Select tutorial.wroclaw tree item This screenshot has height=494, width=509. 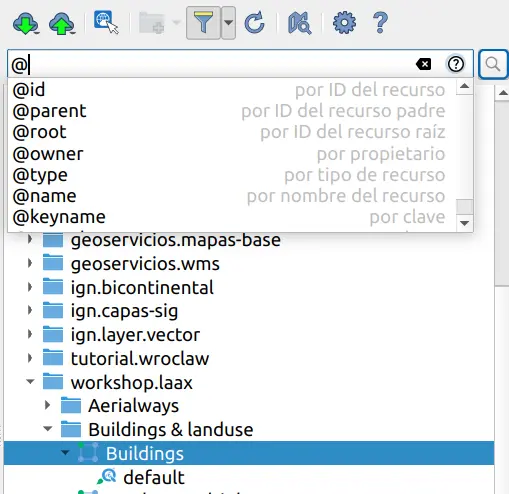click(140, 359)
